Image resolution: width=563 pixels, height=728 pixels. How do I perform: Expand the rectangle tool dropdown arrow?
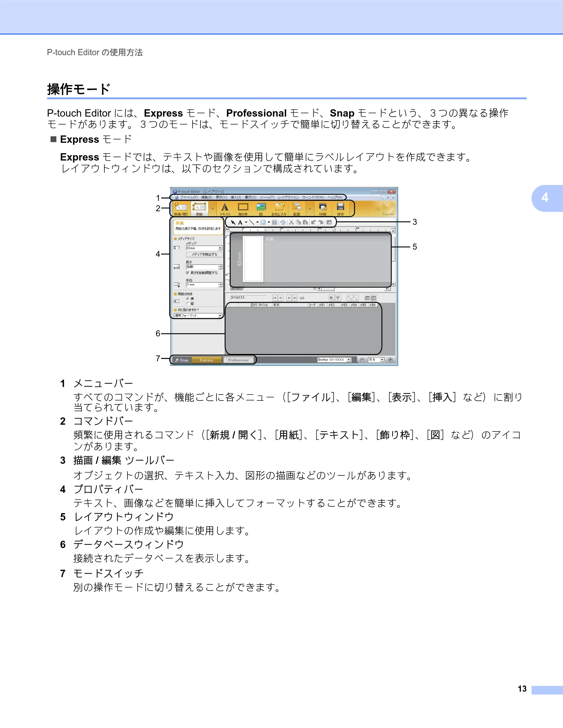coord(269,222)
